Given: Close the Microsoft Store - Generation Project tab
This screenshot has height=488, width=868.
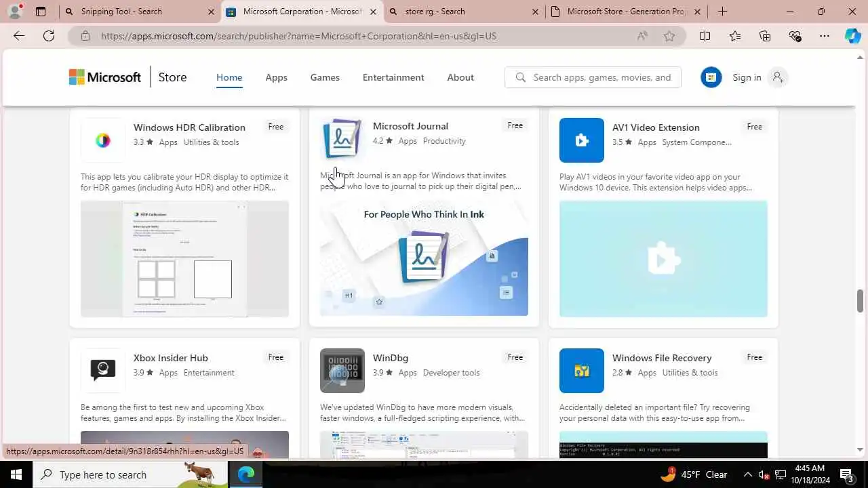Looking at the screenshot, I should click(x=697, y=12).
